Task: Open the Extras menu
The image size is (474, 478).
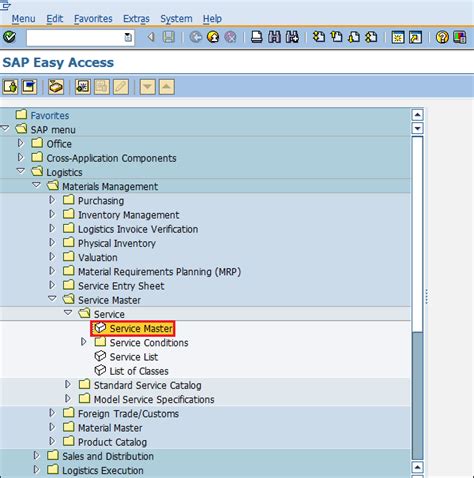Action: tap(136, 19)
